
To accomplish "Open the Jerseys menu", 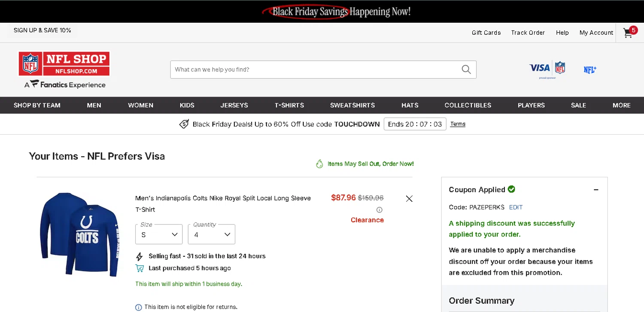I will [234, 105].
